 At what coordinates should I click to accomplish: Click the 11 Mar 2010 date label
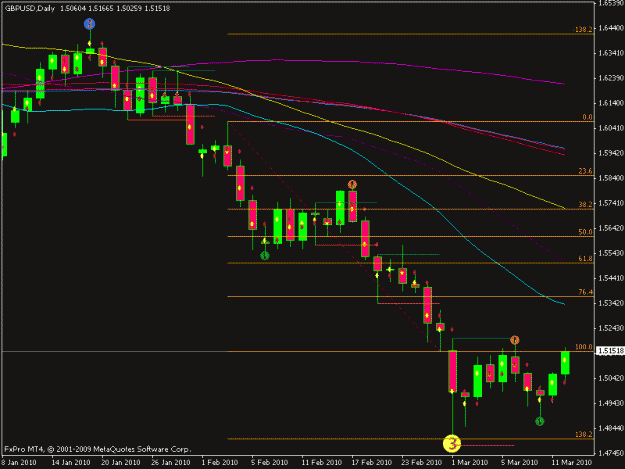click(x=571, y=463)
